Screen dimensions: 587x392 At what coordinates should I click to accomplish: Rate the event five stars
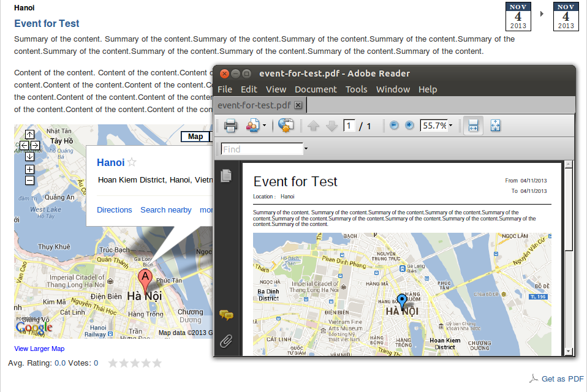tap(157, 363)
